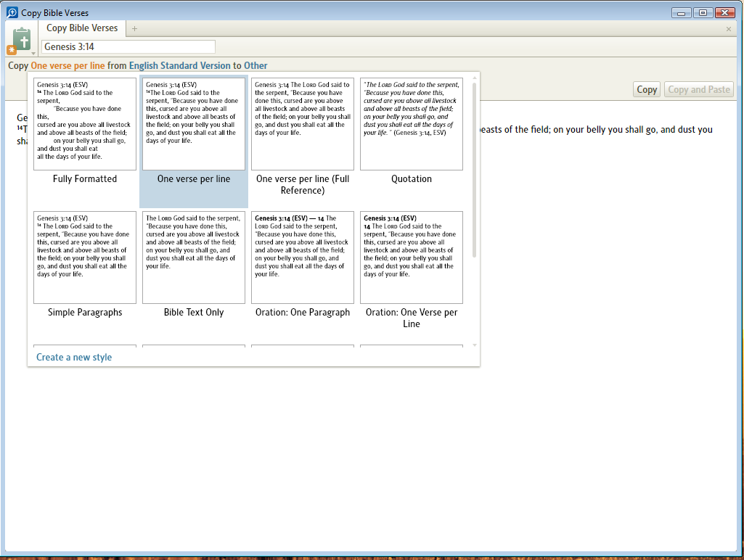
Task: Choose Oration: One Verse per Line thumbnail
Action: click(412, 258)
